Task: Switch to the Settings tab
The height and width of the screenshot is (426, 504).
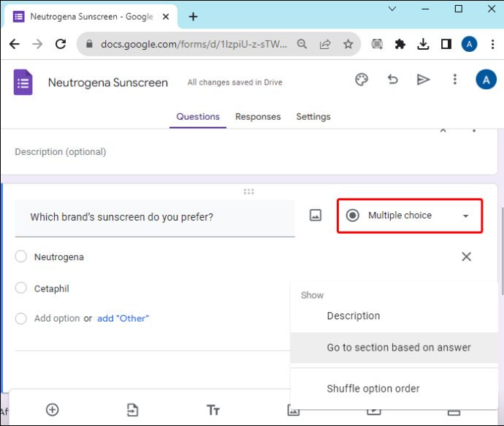Action: [x=313, y=117]
